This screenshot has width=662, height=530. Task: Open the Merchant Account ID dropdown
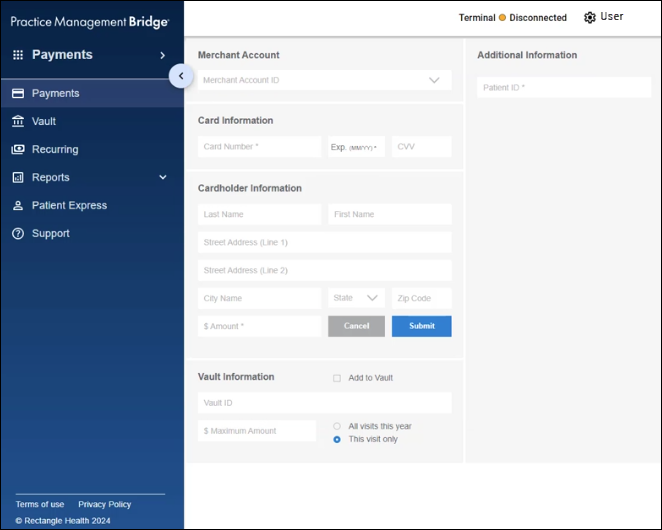434,80
